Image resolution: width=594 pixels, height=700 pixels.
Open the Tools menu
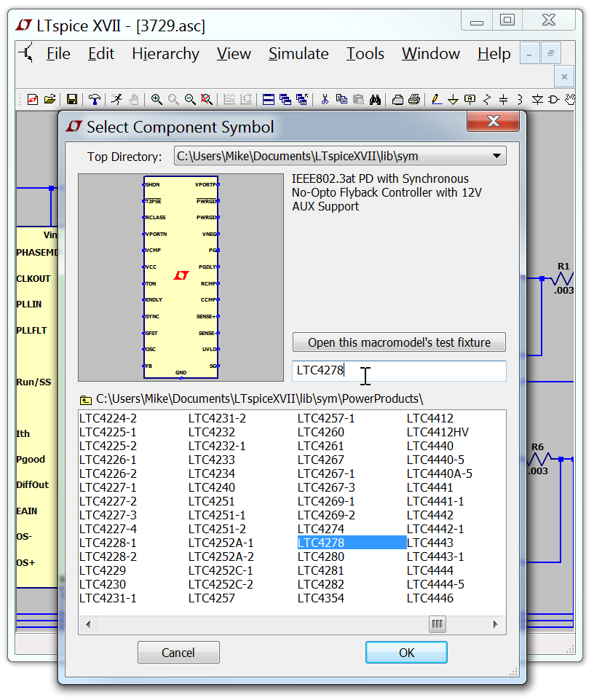[365, 54]
